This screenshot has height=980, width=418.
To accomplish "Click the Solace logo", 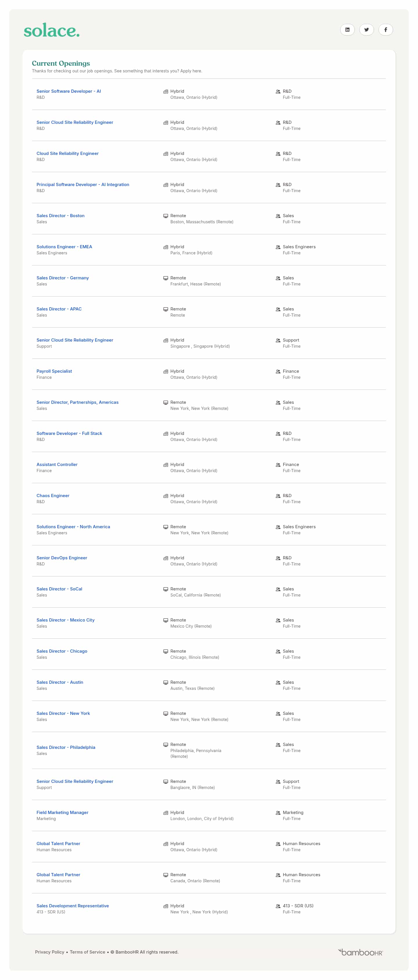I will 52,31.
